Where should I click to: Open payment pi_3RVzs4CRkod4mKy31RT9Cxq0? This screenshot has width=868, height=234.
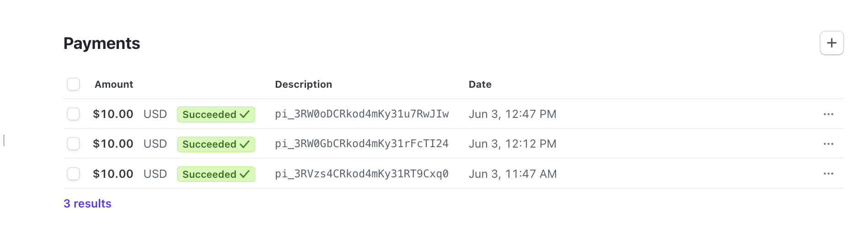[x=361, y=174]
